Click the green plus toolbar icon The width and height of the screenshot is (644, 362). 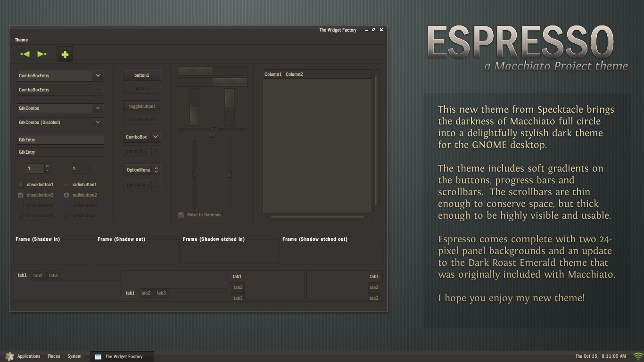pyautogui.click(x=65, y=55)
